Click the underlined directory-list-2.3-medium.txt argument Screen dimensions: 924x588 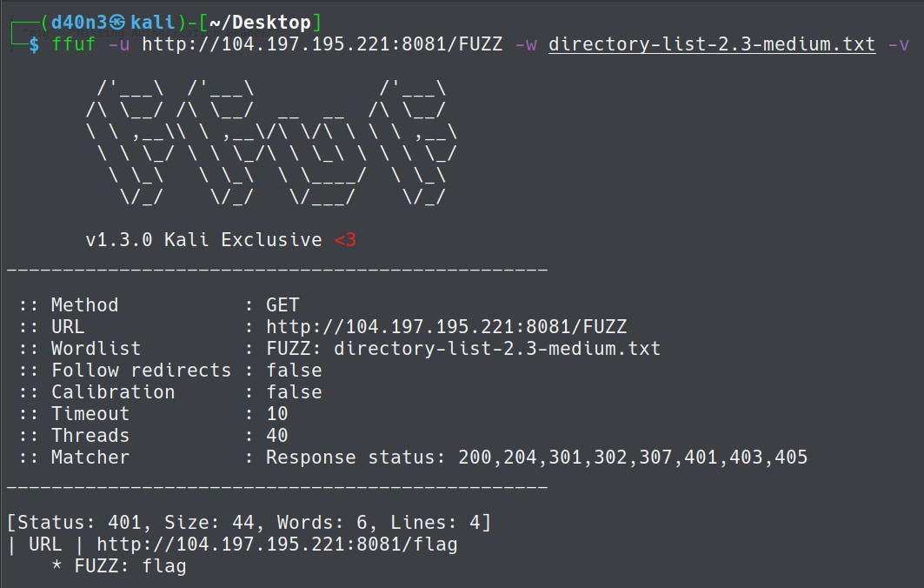(712, 44)
